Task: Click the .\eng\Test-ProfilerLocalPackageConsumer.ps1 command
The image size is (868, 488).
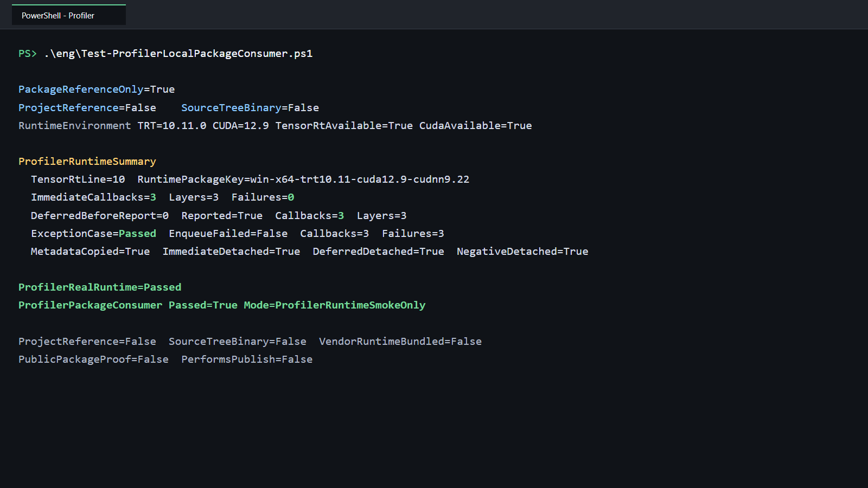Action: (x=178, y=54)
